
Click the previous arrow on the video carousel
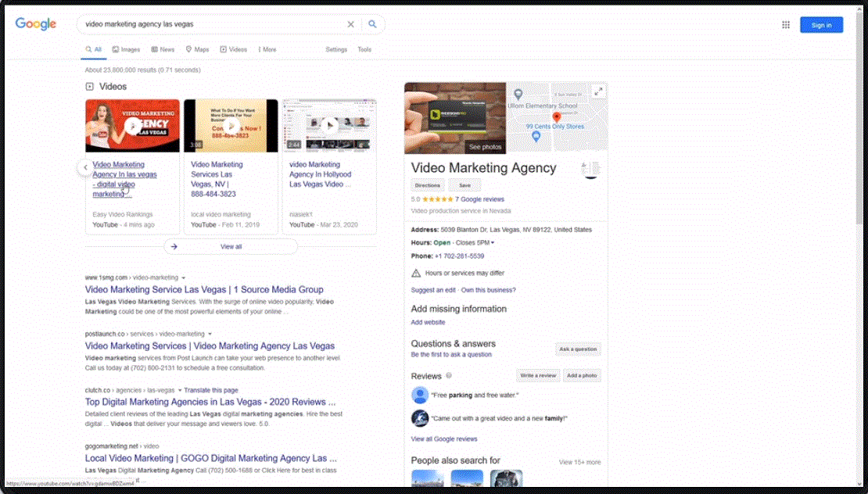point(85,167)
